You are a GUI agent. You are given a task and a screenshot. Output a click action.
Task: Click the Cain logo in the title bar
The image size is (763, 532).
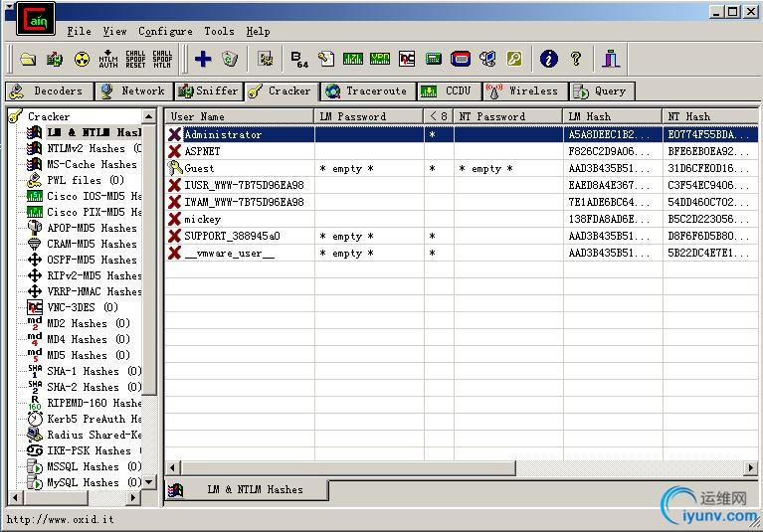click(36, 19)
